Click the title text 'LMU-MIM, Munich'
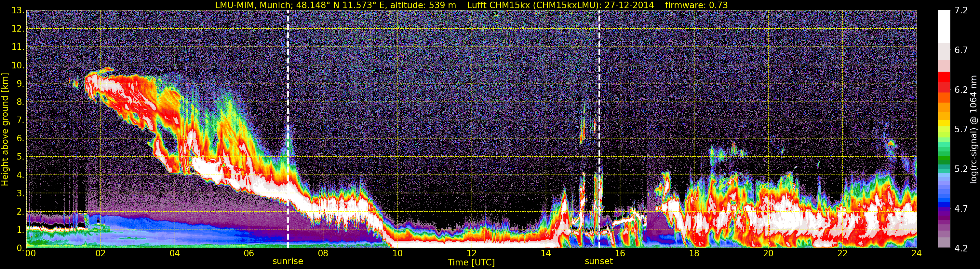The image size is (980, 269). coord(254,5)
